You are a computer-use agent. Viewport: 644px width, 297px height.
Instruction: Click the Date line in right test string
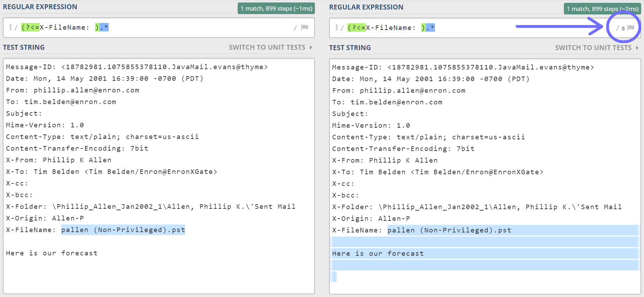431,79
